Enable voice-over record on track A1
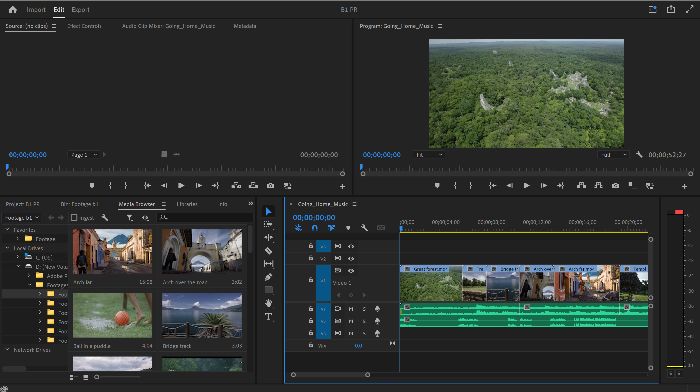The image size is (700, 392). tap(377, 309)
